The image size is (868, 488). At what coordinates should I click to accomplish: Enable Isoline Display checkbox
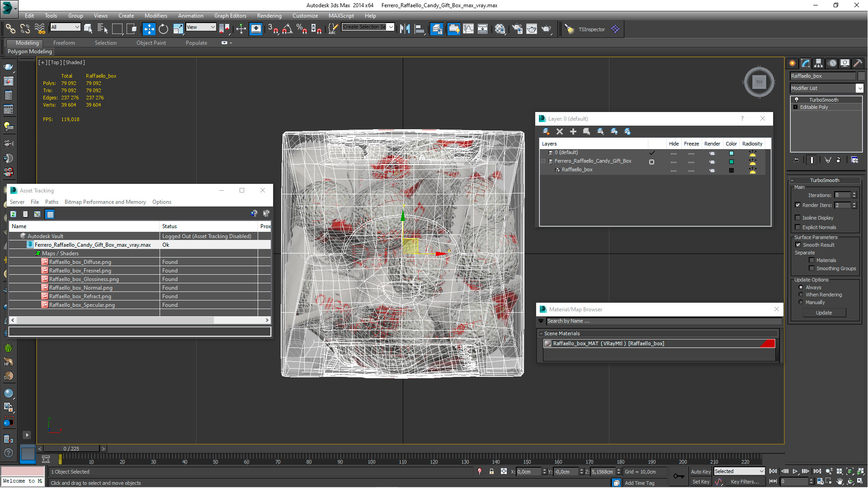point(798,218)
